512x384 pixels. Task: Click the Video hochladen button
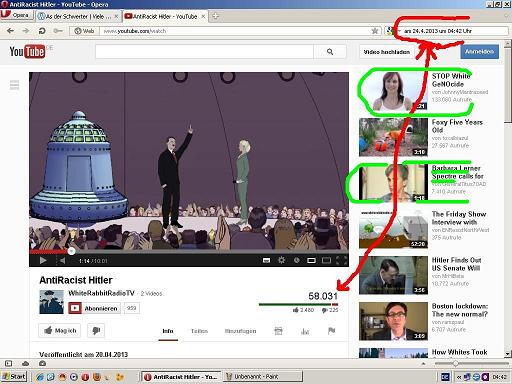(387, 52)
